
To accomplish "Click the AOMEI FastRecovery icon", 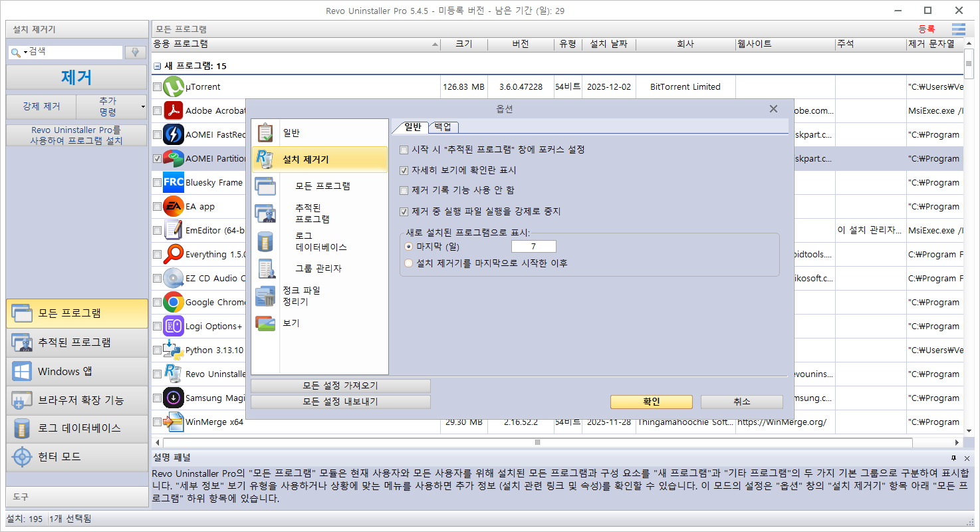I will pos(174,134).
